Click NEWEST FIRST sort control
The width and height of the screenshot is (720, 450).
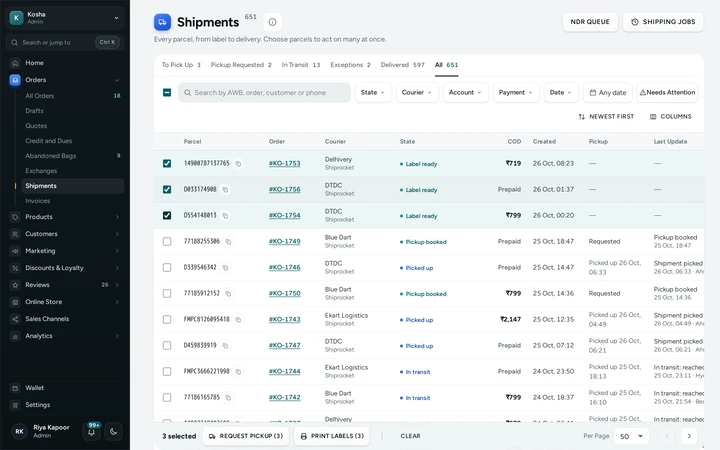tap(606, 117)
